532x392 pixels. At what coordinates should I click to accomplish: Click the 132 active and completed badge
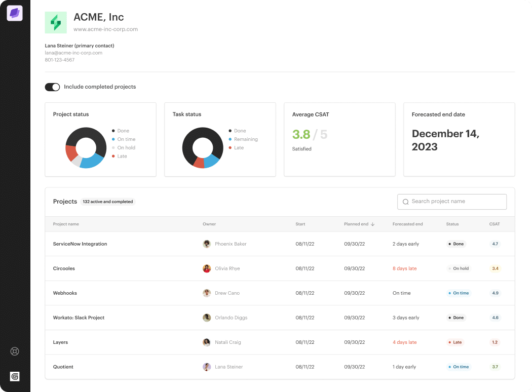click(107, 202)
